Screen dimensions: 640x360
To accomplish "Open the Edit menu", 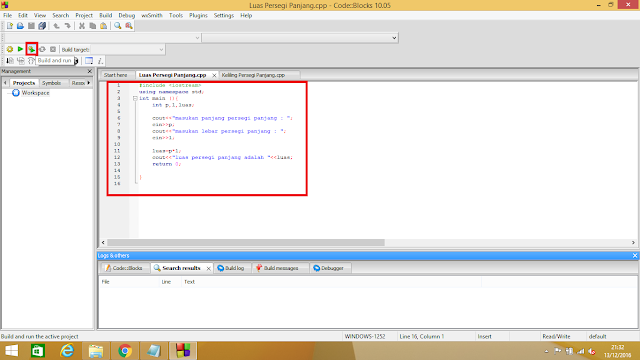I will click(x=23, y=16).
